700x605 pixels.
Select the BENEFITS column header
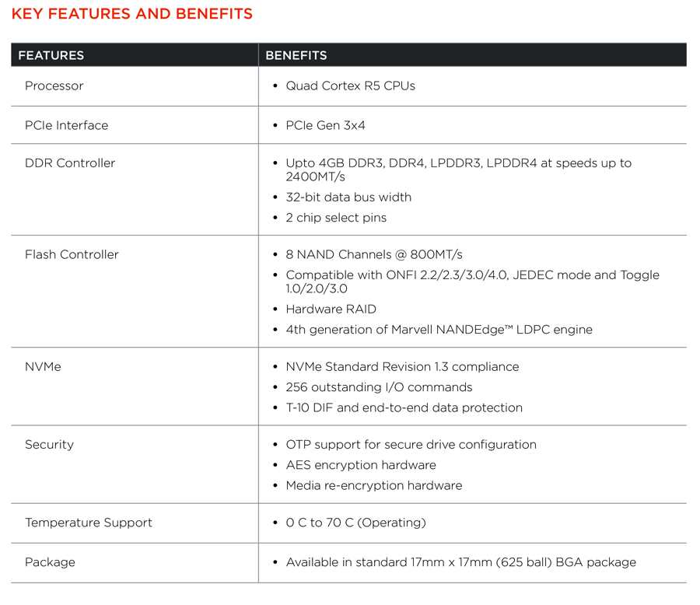coord(296,55)
